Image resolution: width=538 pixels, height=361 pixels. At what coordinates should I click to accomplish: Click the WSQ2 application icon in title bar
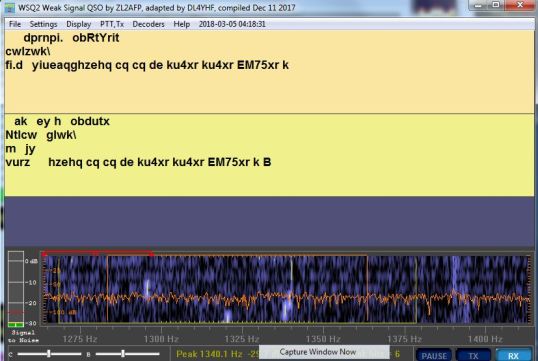point(10,8)
